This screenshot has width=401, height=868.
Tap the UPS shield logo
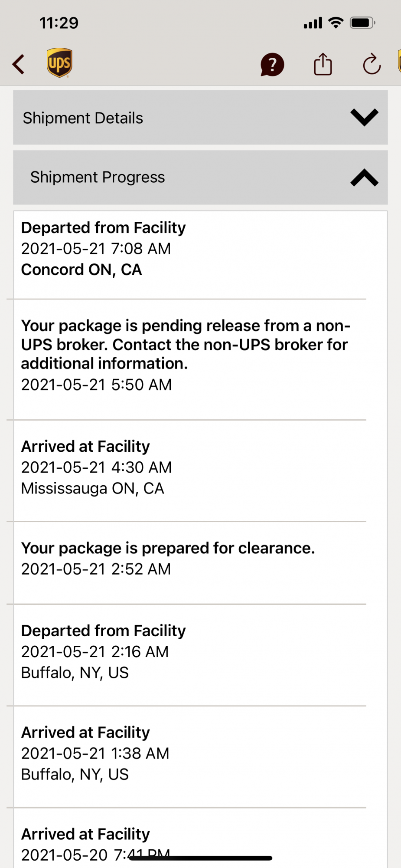point(59,63)
